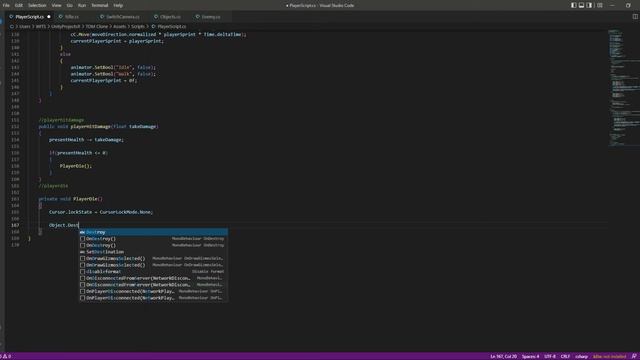Open the Selection menu

click(x=37, y=5)
